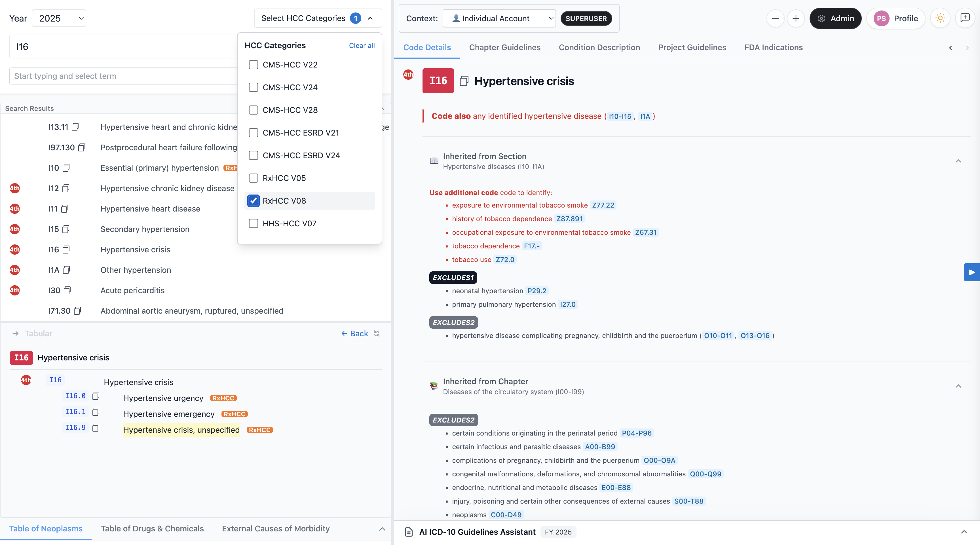Check the RxHCC V05 checkbox
This screenshot has width=980, height=545.
coord(254,178)
